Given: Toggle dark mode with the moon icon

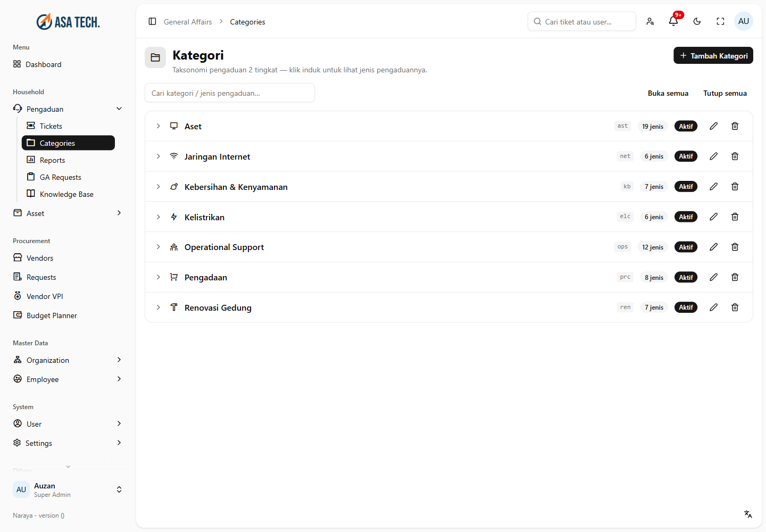Looking at the screenshot, I should click(x=697, y=21).
